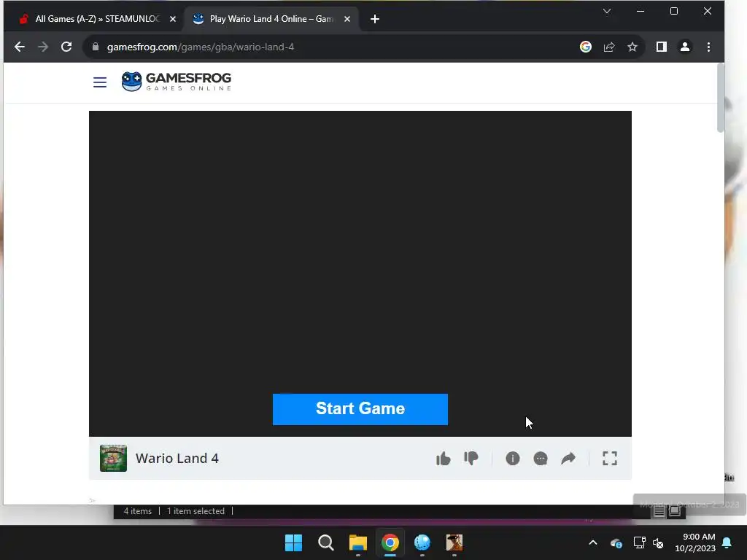Screen dimensions: 747x560
Task: Open Windows taskbar search
Action: [x=326, y=542]
